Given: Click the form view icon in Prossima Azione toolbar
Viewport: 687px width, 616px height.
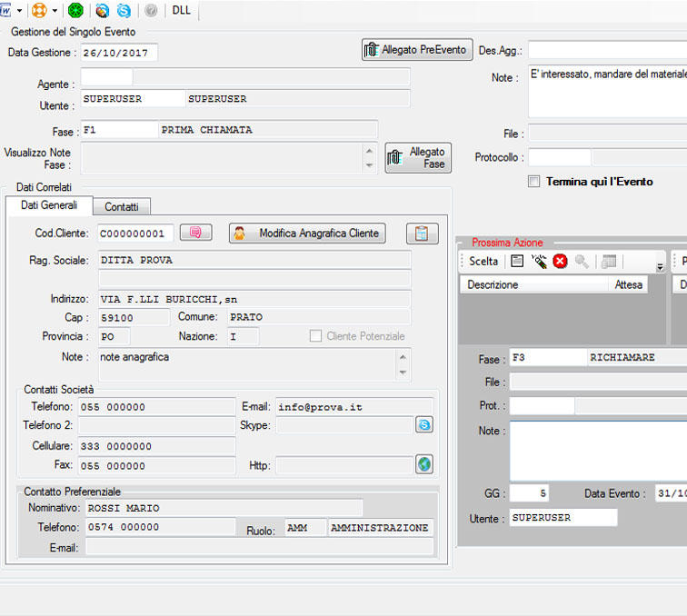Looking at the screenshot, I should coord(517,261).
